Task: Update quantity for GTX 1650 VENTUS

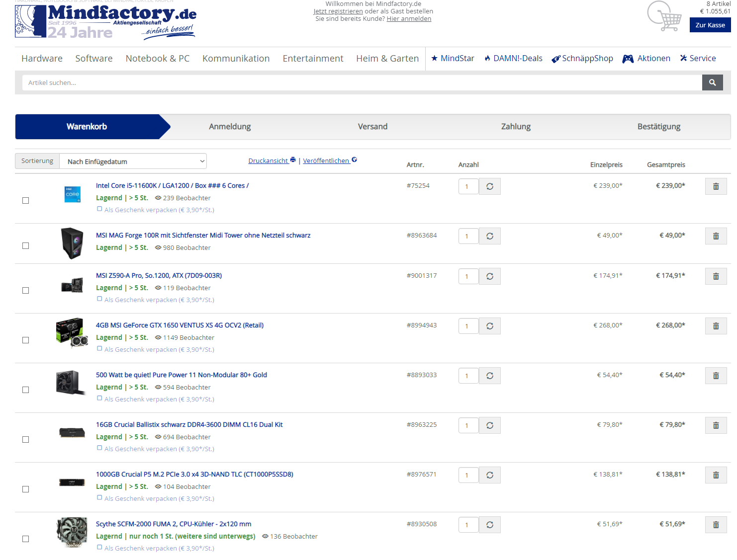Action: (x=490, y=326)
